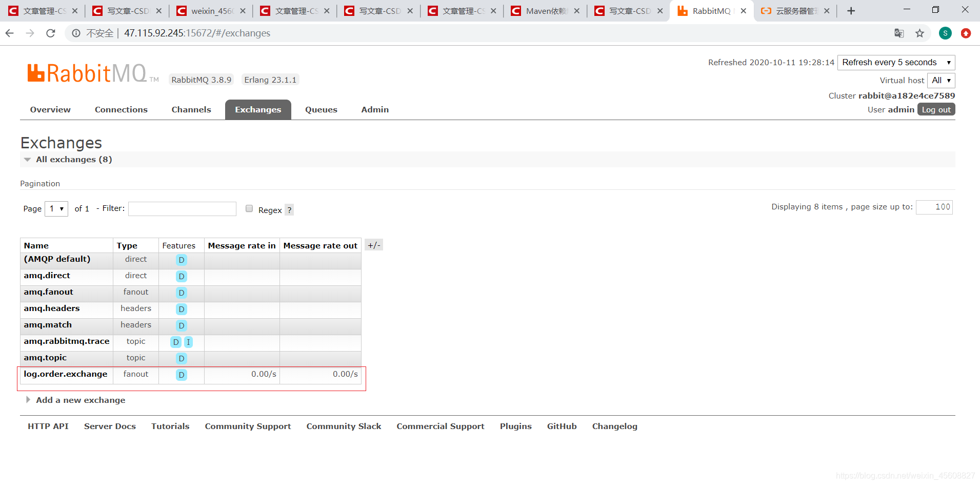
Task: Click the D badge for amq.rabbitmq.trace
Action: click(x=176, y=342)
